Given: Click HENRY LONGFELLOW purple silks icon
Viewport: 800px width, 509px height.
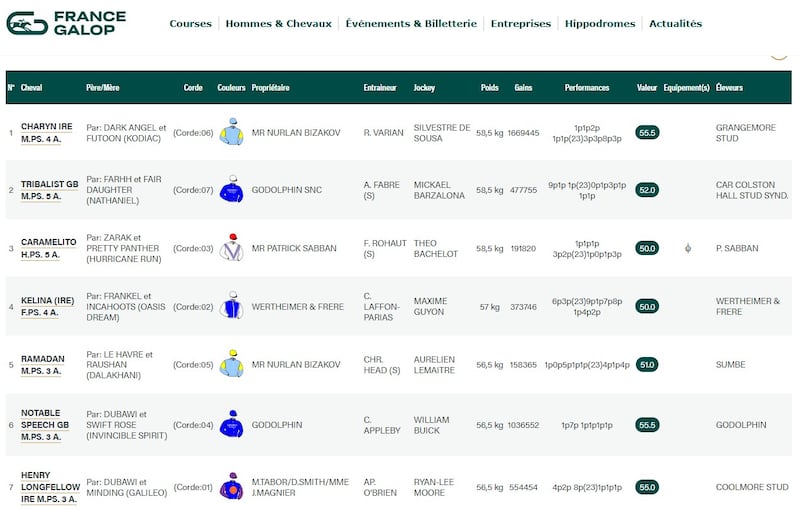Looking at the screenshot, I should tap(232, 486).
